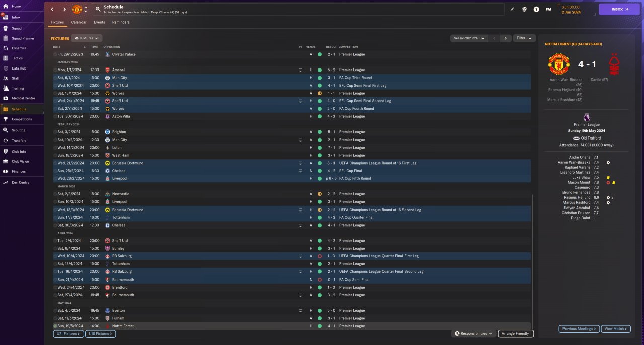Toggle selection circle for Fri, 29/12/2023 fixture

pyautogui.click(x=55, y=54)
